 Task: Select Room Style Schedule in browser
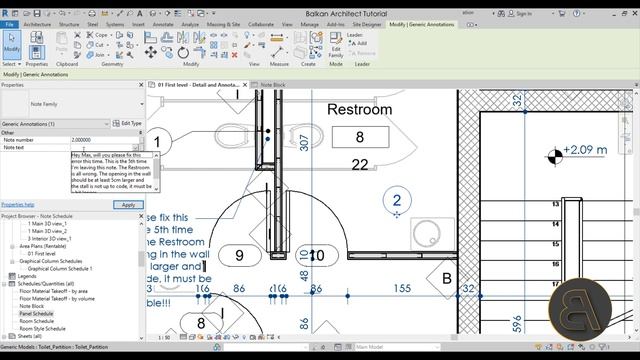[42, 329]
